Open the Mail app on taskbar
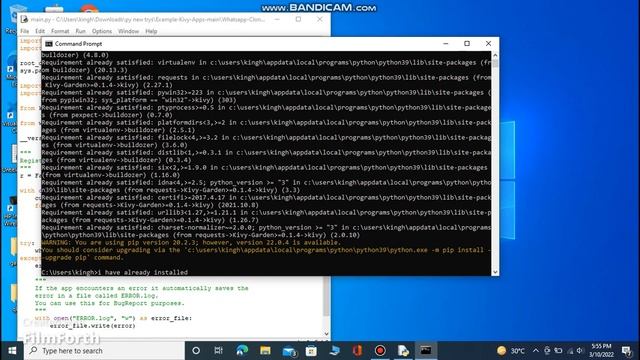The image size is (640, 360). point(289,351)
